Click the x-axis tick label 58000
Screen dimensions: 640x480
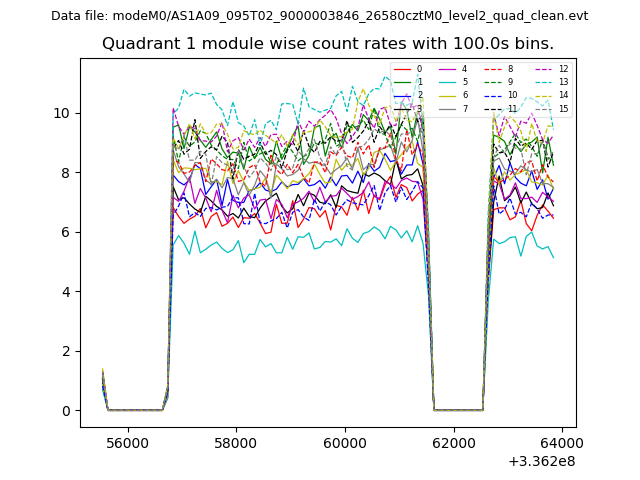click(237, 441)
